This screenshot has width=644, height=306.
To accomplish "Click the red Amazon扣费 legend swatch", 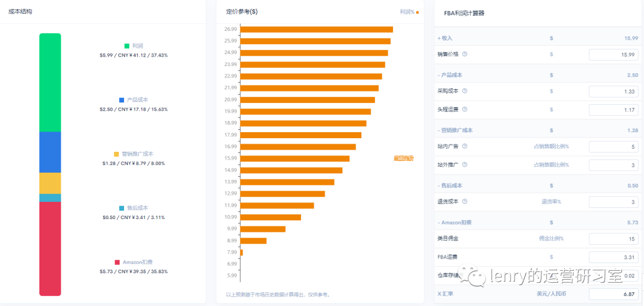I will point(117,262).
